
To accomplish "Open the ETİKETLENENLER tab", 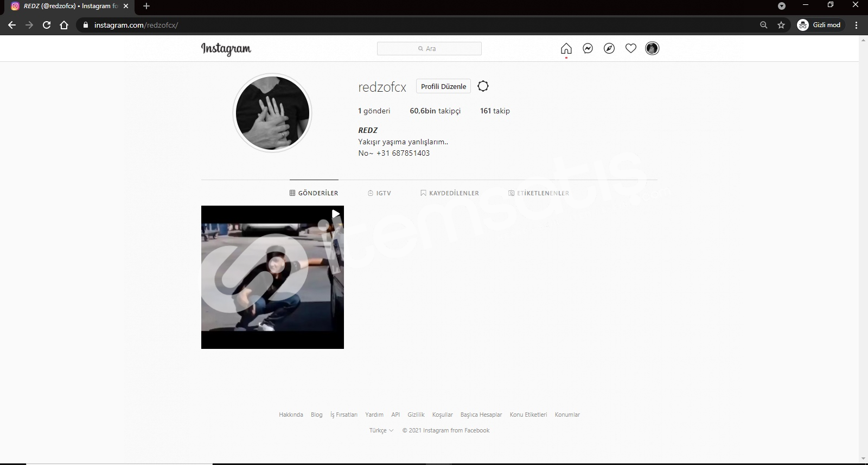I will pos(539,193).
